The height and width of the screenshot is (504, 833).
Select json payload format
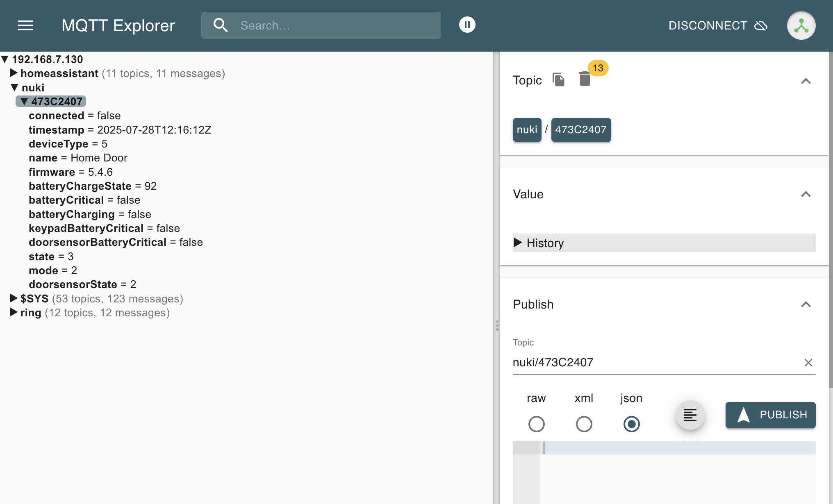tap(631, 424)
